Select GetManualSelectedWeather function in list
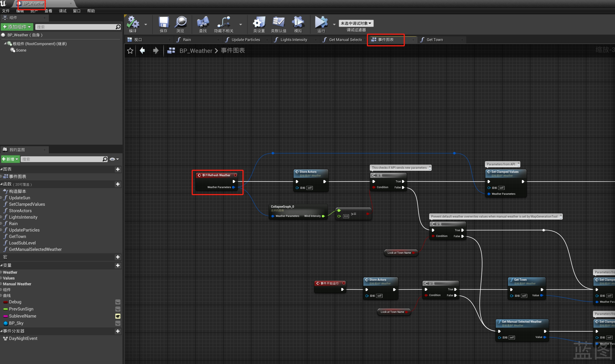This screenshot has height=364, width=615. pos(35,249)
